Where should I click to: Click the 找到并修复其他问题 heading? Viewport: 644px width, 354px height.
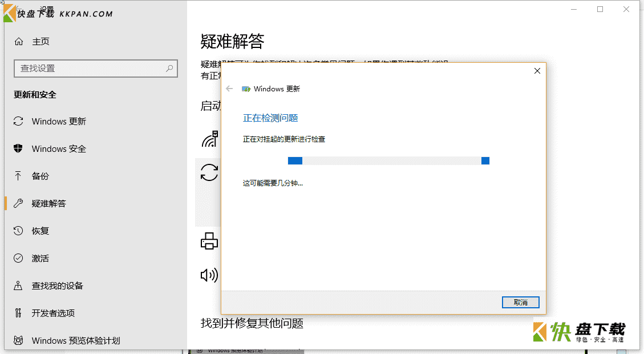click(252, 323)
